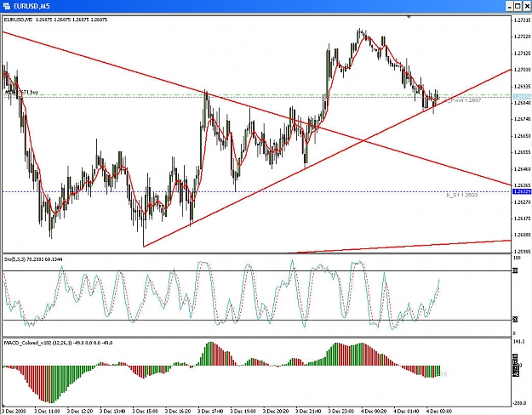This screenshot has width=532, height=415.
Task: Click the 1.26935 price axis label
Action: pos(522,87)
